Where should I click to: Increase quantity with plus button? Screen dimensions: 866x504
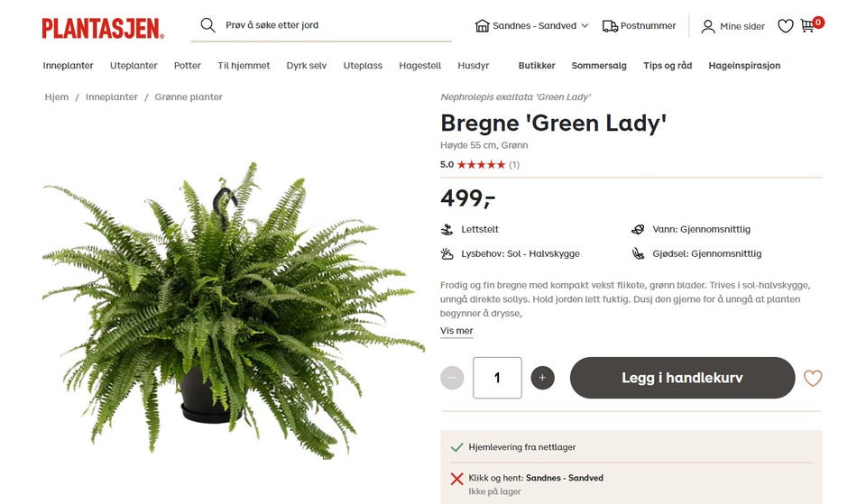pyautogui.click(x=542, y=378)
